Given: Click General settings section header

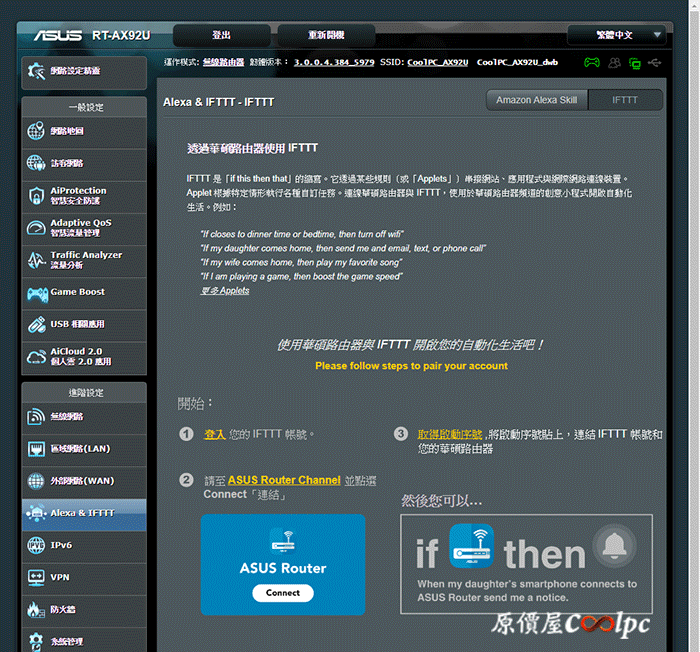Looking at the screenshot, I should [84, 107].
